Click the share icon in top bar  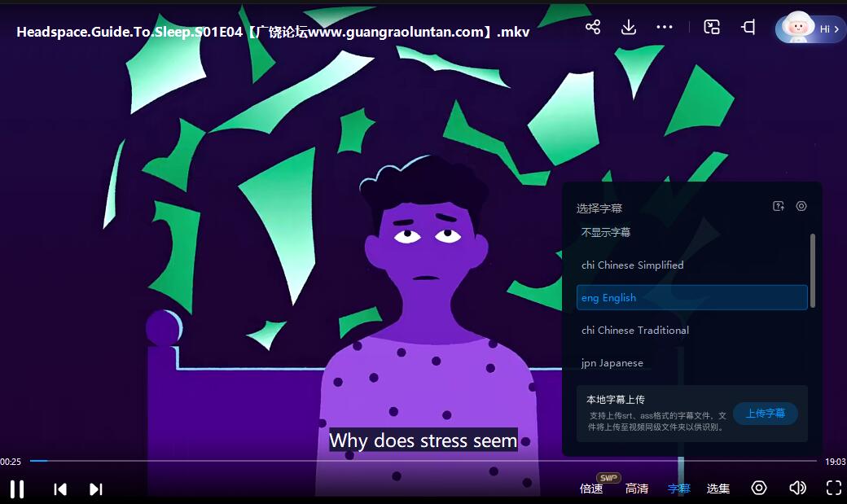click(593, 27)
